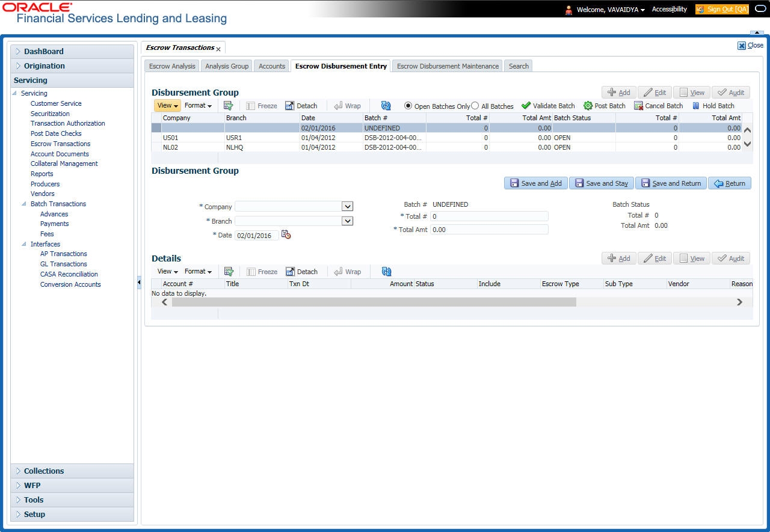Refresh the Details table

pos(386,272)
